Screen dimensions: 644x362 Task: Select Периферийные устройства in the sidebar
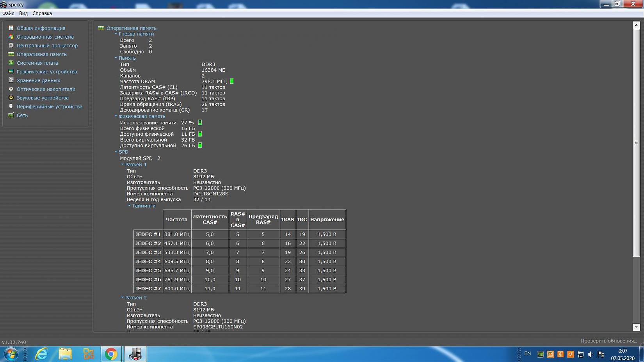coord(49,106)
